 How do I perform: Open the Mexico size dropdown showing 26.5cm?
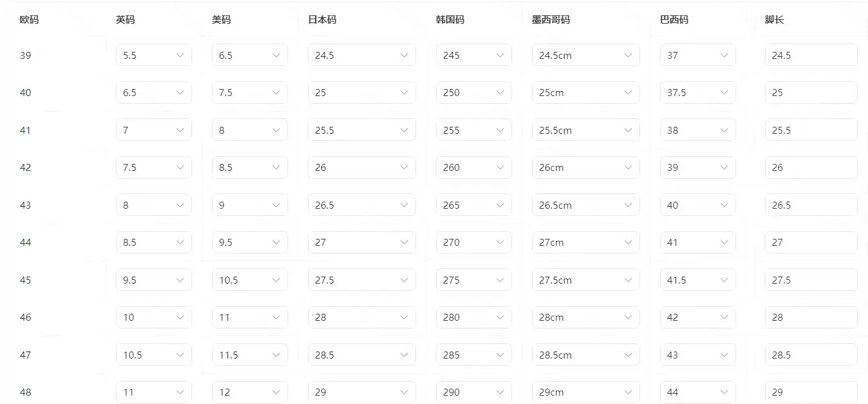586,205
